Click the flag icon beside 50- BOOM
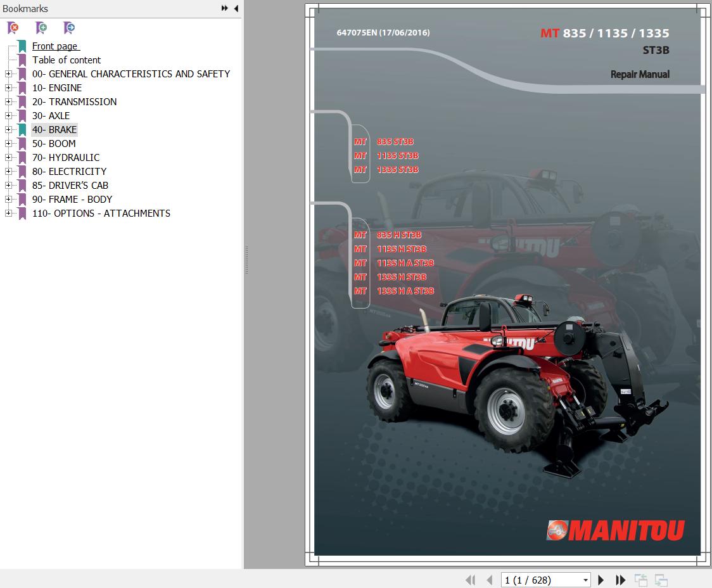Screen dimensions: 712x588 click(x=22, y=143)
